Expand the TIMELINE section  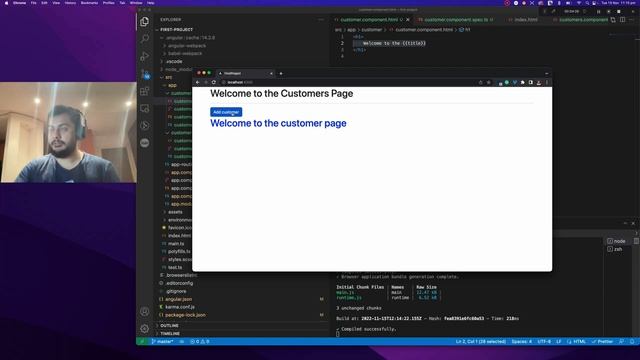pos(170,334)
